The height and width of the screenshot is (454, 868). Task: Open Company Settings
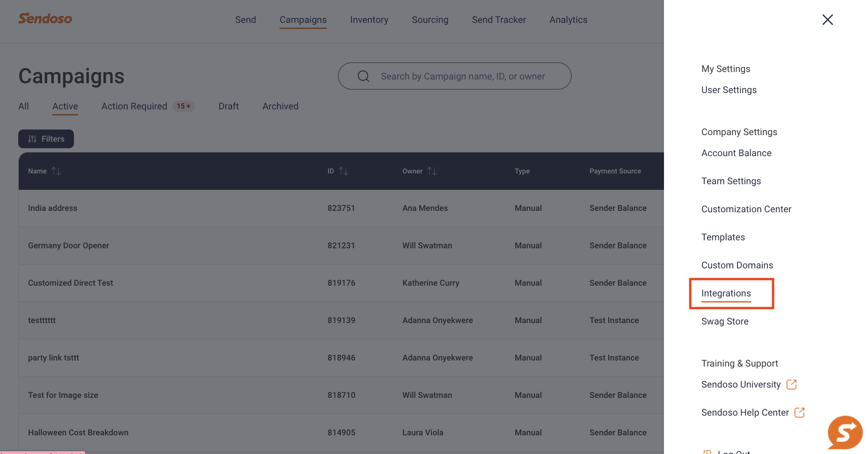coord(739,132)
